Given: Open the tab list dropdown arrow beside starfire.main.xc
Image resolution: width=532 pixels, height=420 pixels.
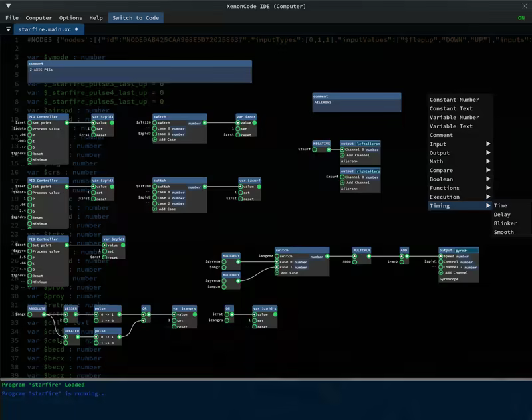Looking at the screenshot, I should tap(8, 29).
